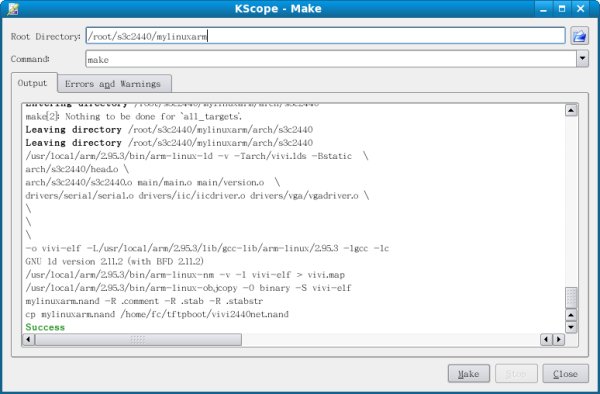Focus the Root Directory input field
This screenshot has width=600, height=394.
pos(325,36)
